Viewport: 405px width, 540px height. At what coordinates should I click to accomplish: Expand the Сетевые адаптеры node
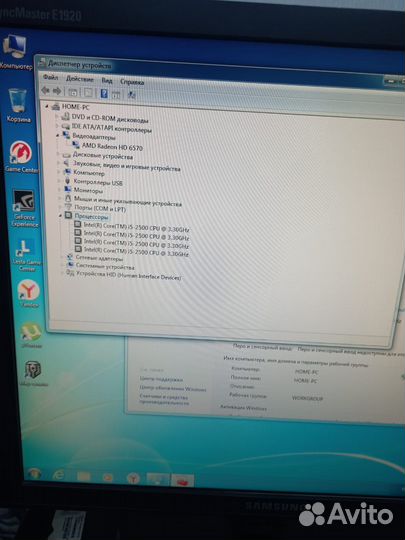pos(62,257)
